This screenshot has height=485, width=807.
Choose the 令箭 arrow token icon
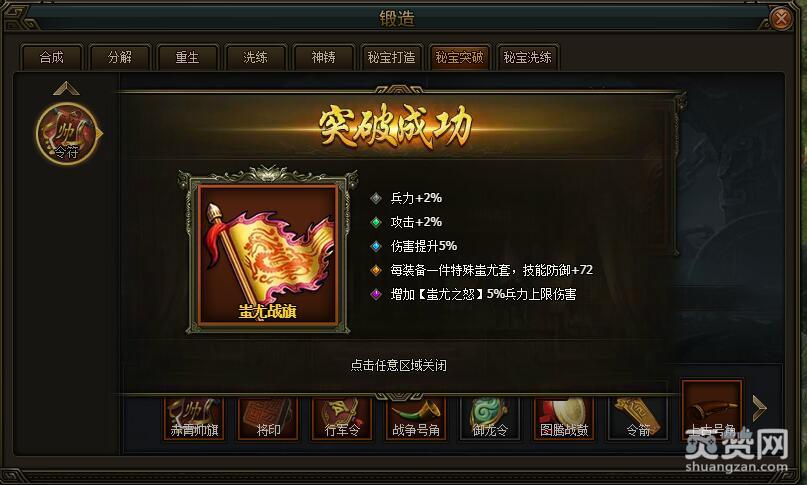point(638,418)
